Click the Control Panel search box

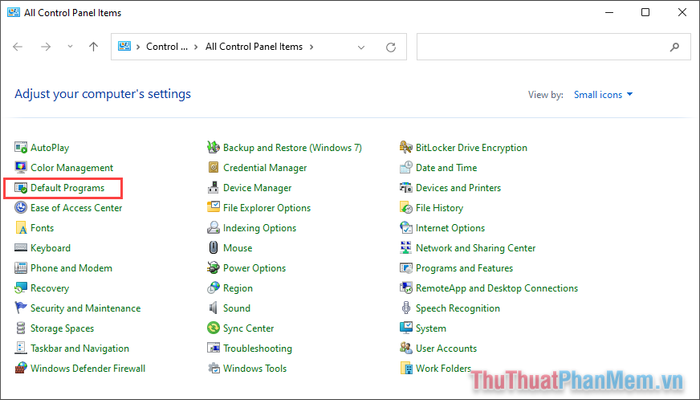point(553,46)
